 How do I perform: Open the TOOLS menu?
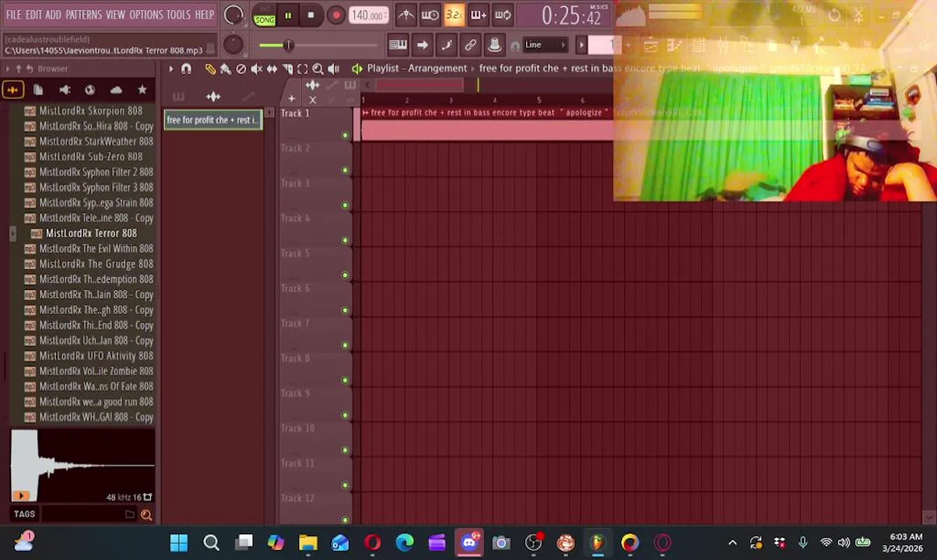click(x=178, y=15)
